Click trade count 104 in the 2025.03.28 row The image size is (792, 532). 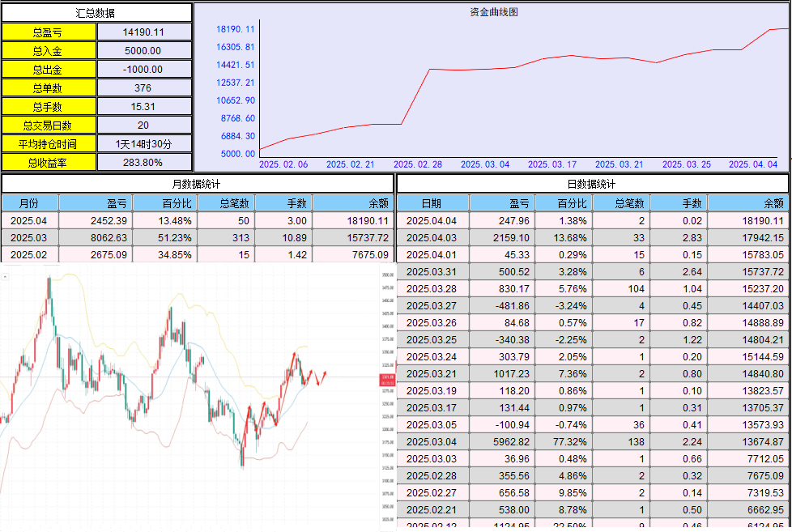[636, 289]
